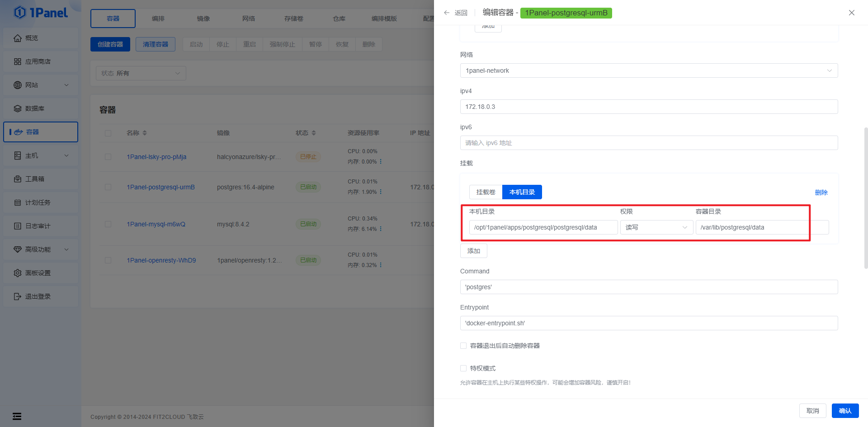Screen dimensions: 868x427
Task: Click the 创建容器 button
Action: click(110, 44)
